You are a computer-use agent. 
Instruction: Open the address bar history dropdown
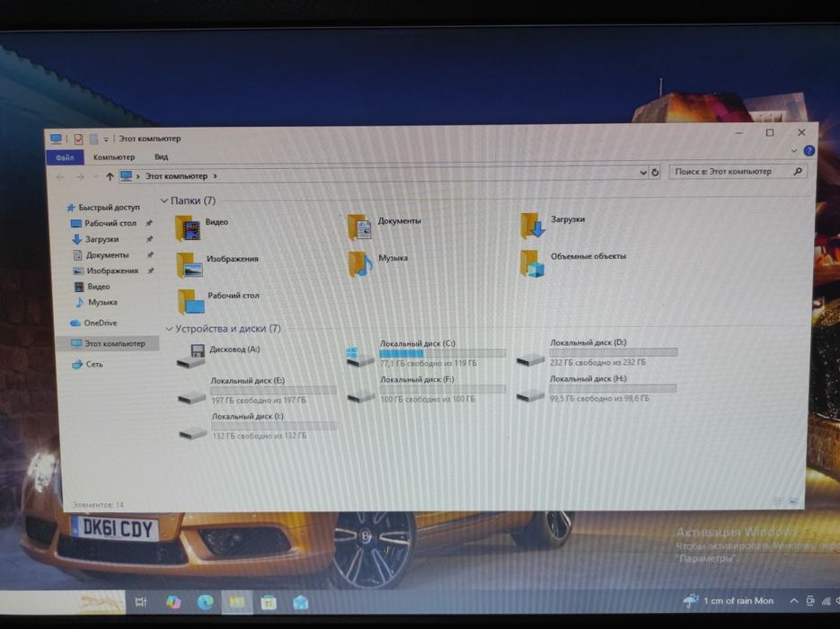pyautogui.click(x=643, y=173)
